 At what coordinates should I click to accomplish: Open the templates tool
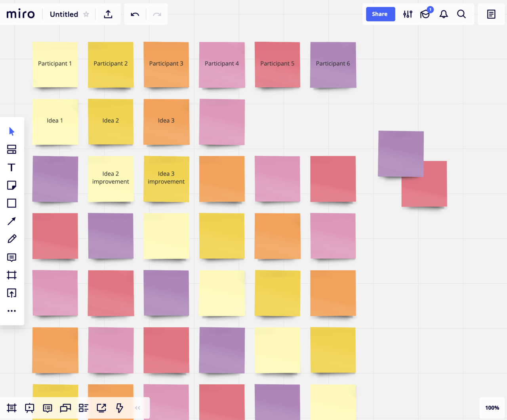[x=12, y=149]
